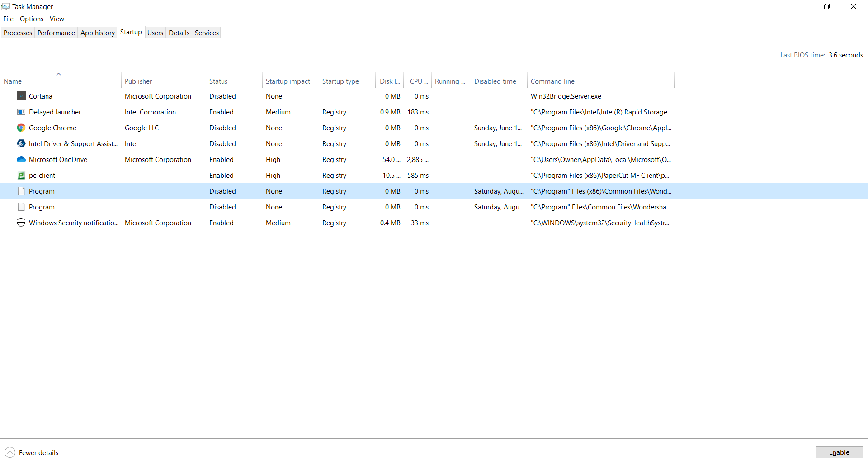Click Medium impact for Windows Security
Viewport: 868px width, 466px height.
pyautogui.click(x=278, y=223)
